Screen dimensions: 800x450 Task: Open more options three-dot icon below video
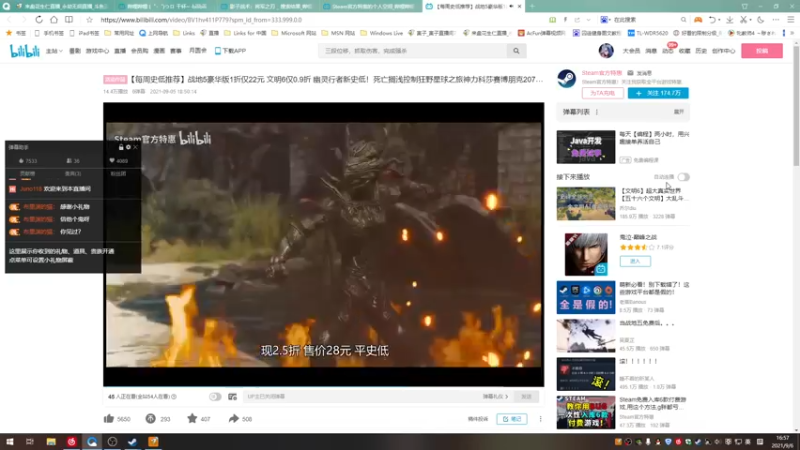pos(540,419)
